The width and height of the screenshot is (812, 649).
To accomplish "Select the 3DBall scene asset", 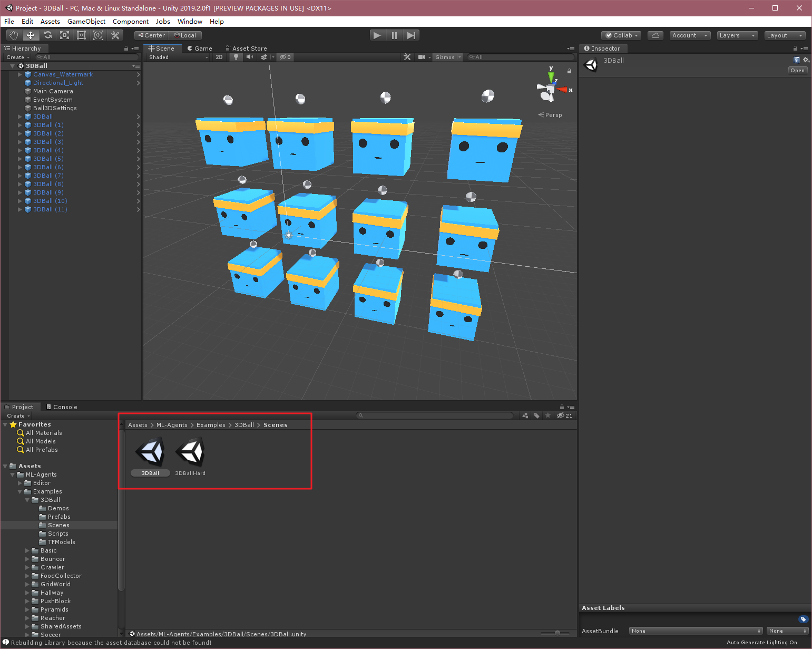I will coord(150,457).
